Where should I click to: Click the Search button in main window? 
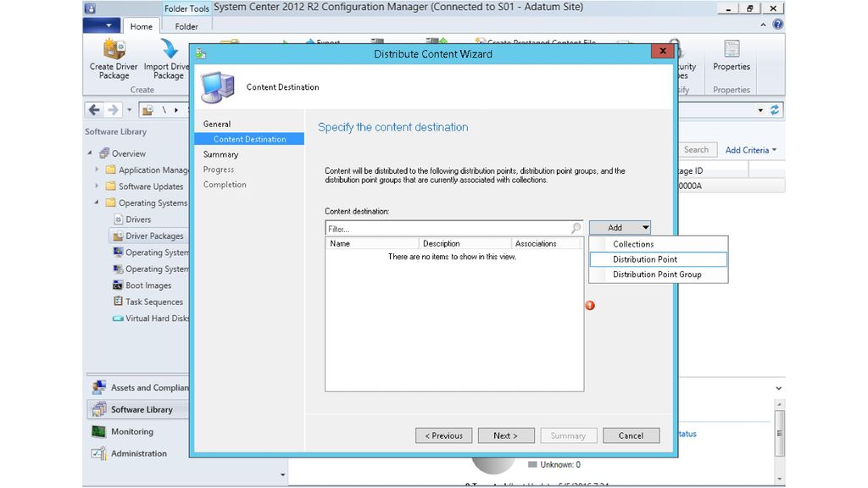(x=697, y=149)
